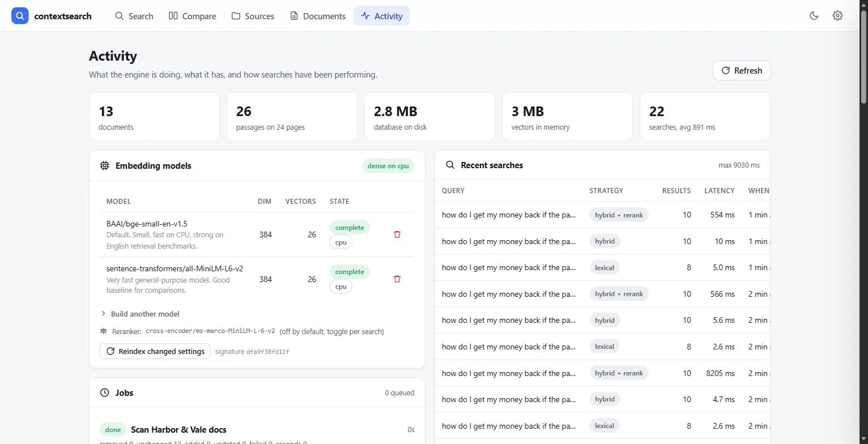The height and width of the screenshot is (444, 868).
Task: Click the contextsearch logo icon
Action: coord(20,16)
